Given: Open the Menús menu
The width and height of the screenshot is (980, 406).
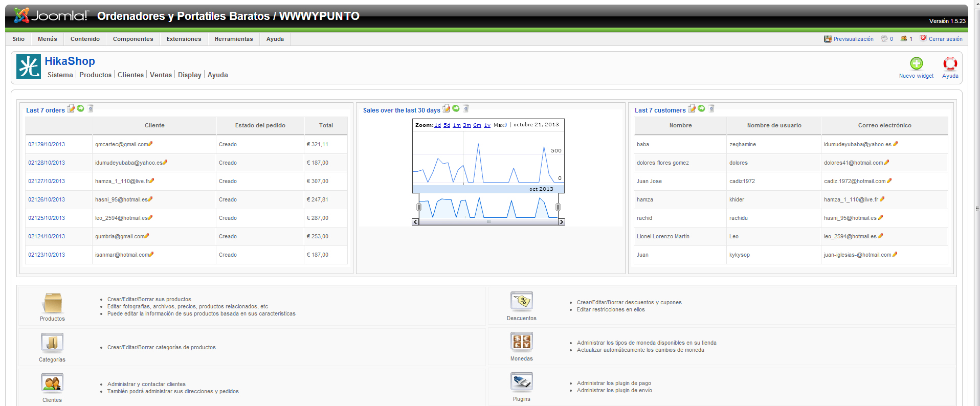Looking at the screenshot, I should click(x=48, y=39).
